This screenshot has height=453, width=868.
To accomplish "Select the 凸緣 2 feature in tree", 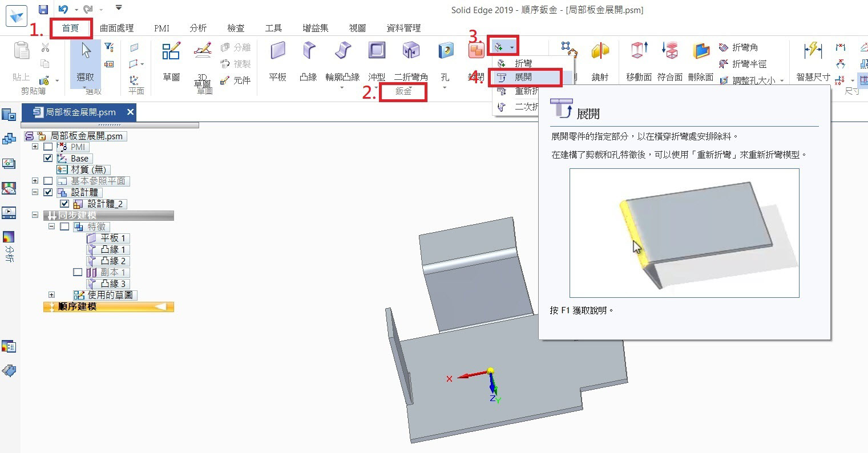I will point(107,261).
